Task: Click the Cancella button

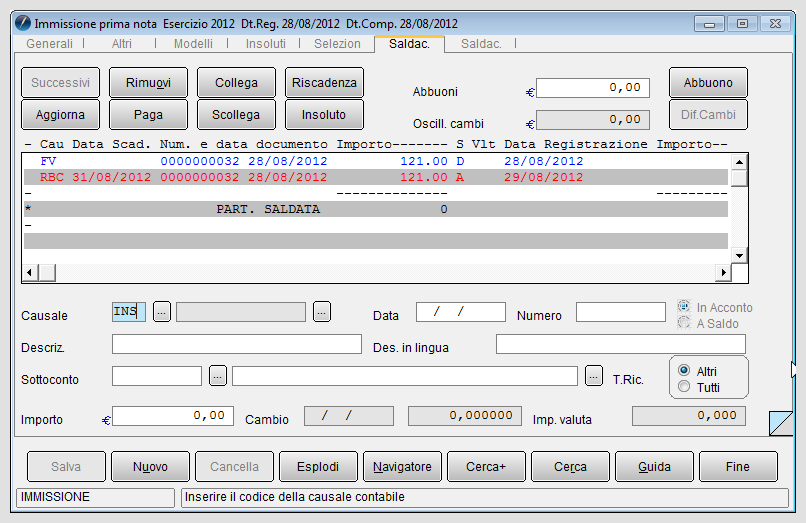Action: (x=234, y=466)
